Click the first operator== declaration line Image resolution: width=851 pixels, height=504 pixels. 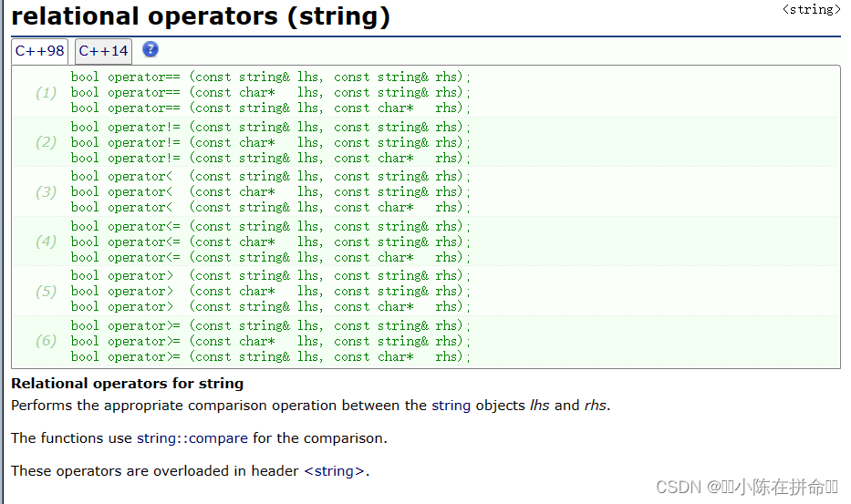point(270,77)
